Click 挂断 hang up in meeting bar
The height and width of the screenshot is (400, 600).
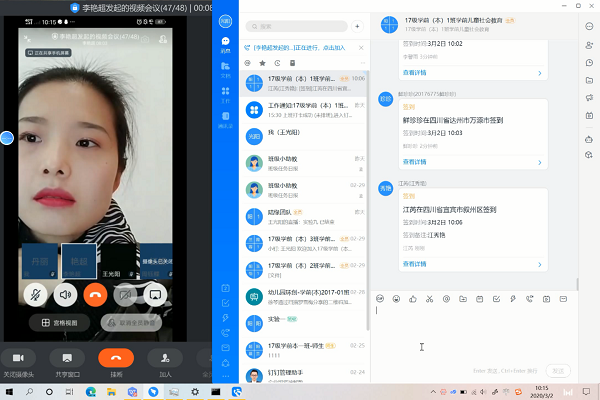coord(116,364)
